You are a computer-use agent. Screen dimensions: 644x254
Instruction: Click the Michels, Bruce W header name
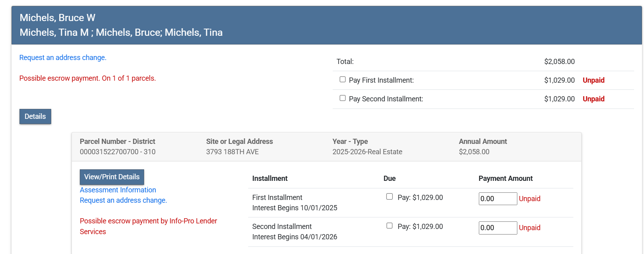coord(58,18)
